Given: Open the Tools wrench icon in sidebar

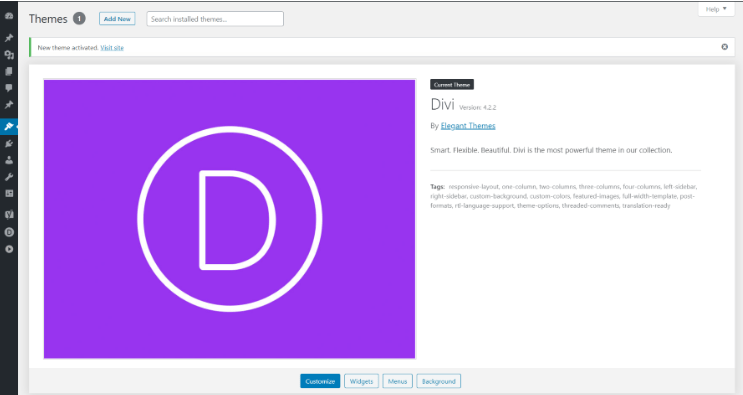Looking at the screenshot, I should coord(9,177).
